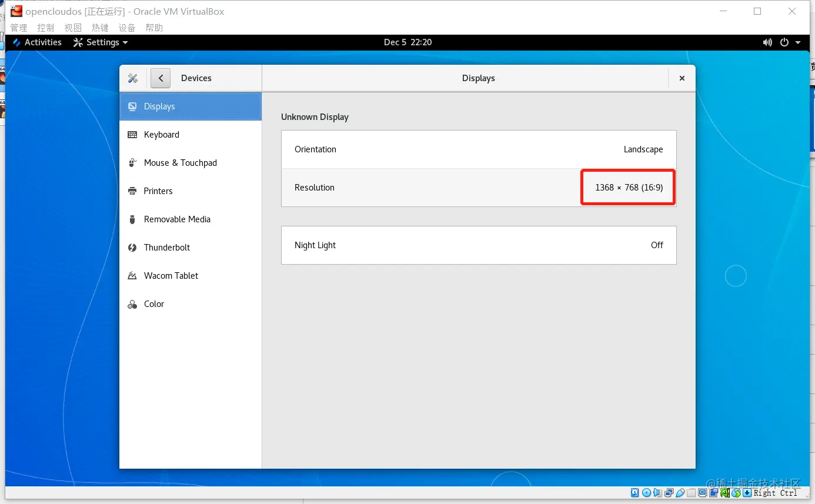Go back from the Devices panel
Screen dimensions: 815x504
point(161,78)
